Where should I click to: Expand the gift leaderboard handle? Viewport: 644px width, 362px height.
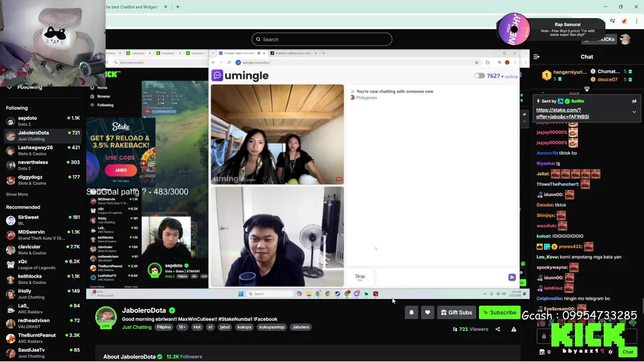(587, 89)
